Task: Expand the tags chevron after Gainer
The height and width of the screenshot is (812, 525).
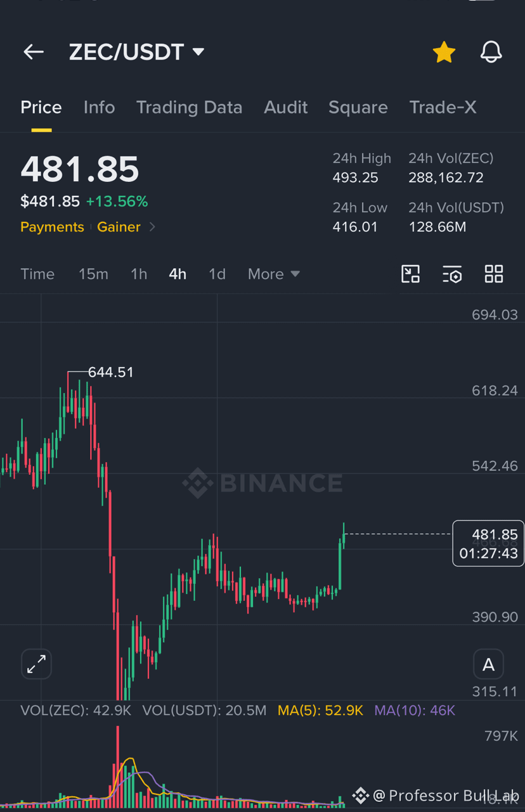Action: click(x=152, y=227)
